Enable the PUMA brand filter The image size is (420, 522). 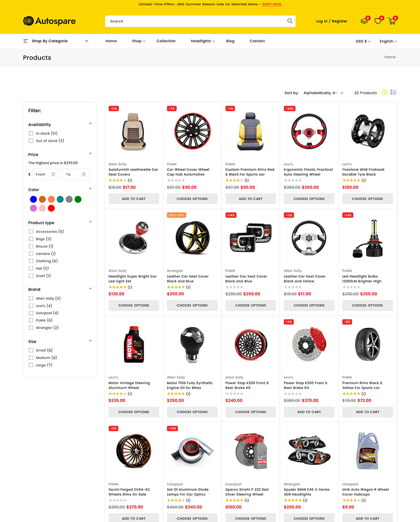tap(31, 320)
